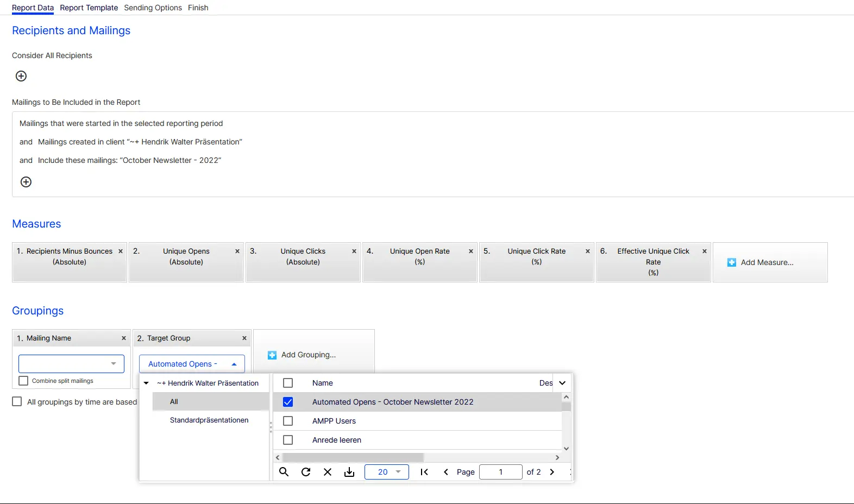Screen dimensions: 854x504
Task: Click the vertical scrollbar thumb of the list
Action: click(x=566, y=406)
